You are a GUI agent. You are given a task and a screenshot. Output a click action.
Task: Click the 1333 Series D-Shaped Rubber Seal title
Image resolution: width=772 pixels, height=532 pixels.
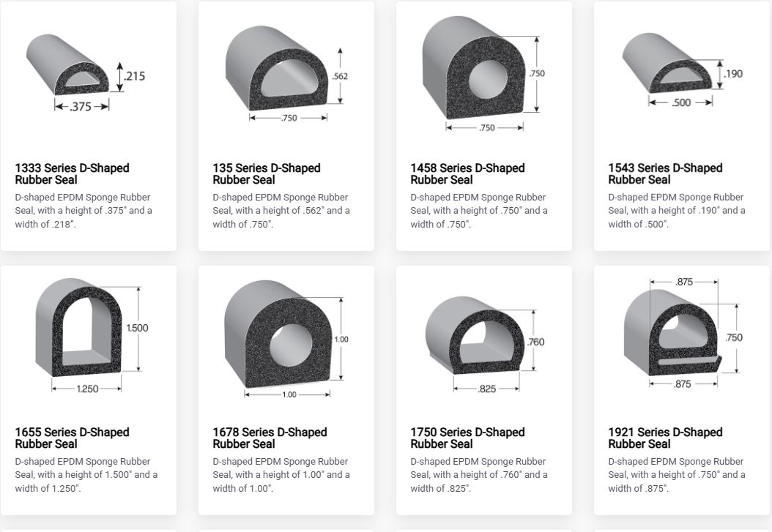tap(72, 174)
